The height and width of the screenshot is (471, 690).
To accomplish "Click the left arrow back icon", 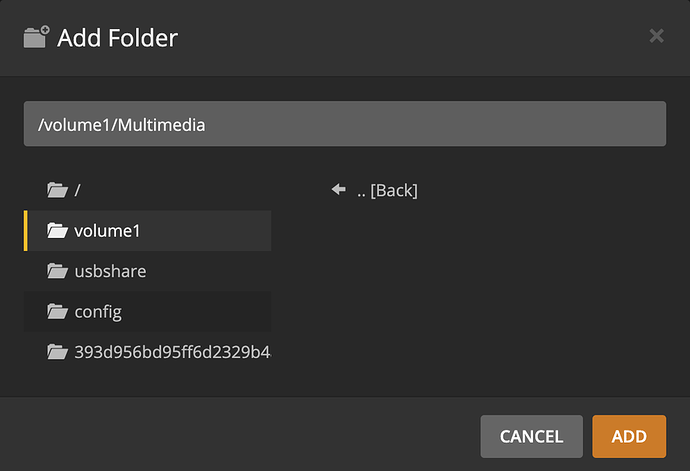I will [x=338, y=189].
